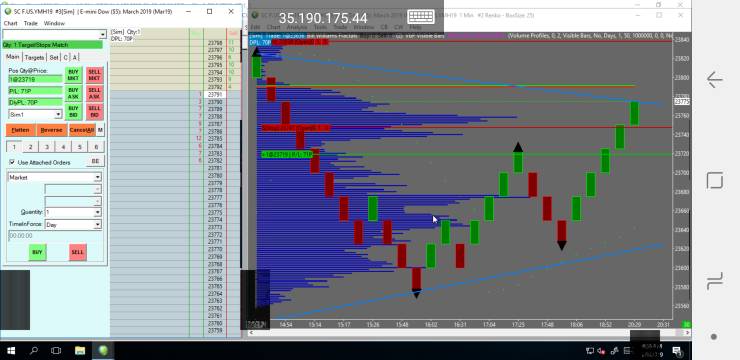This screenshot has width=740, height=360.
Task: Click price 23785 in the DOM ladder
Action: click(215, 139)
